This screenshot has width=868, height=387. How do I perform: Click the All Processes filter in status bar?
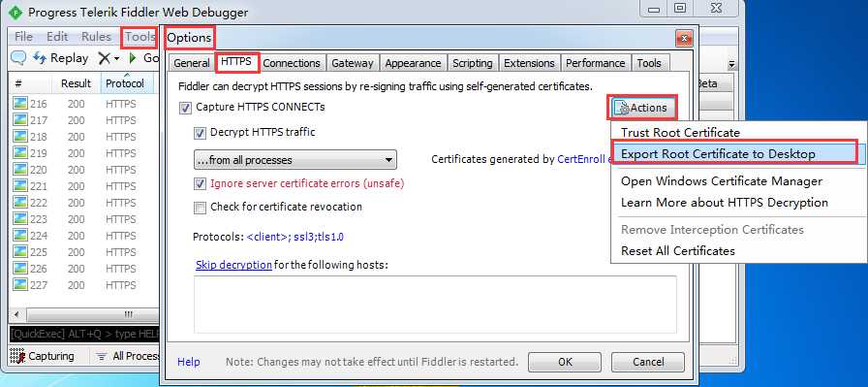pyautogui.click(x=129, y=356)
